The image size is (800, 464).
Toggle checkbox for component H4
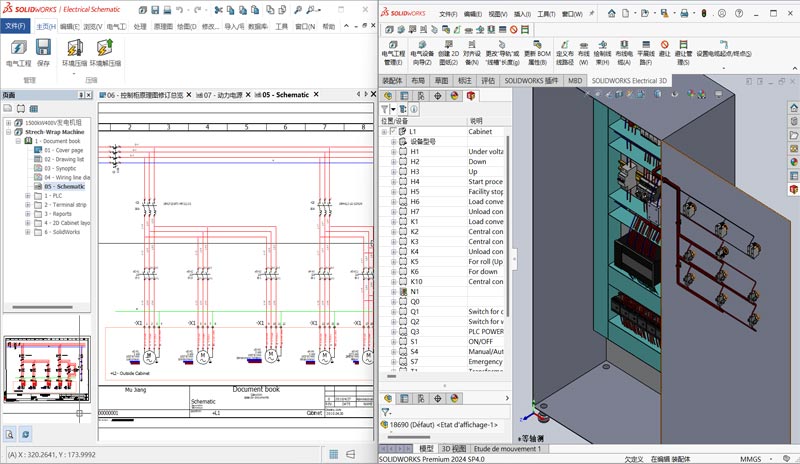tap(403, 182)
